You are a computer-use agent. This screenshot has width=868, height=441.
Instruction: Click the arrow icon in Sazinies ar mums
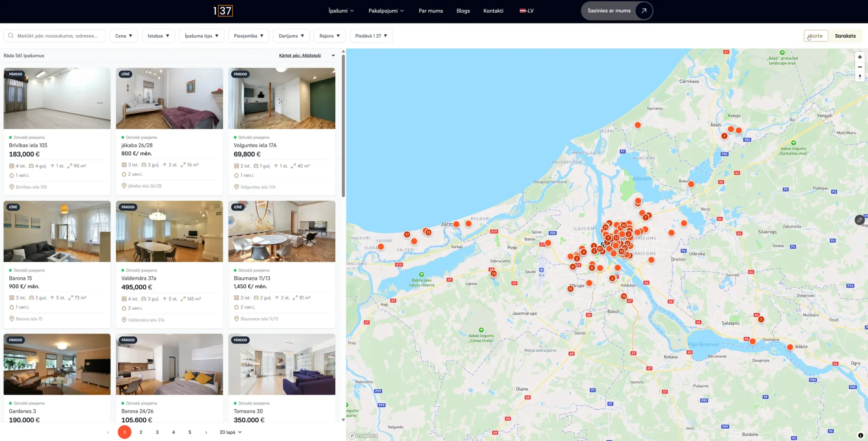pos(644,11)
